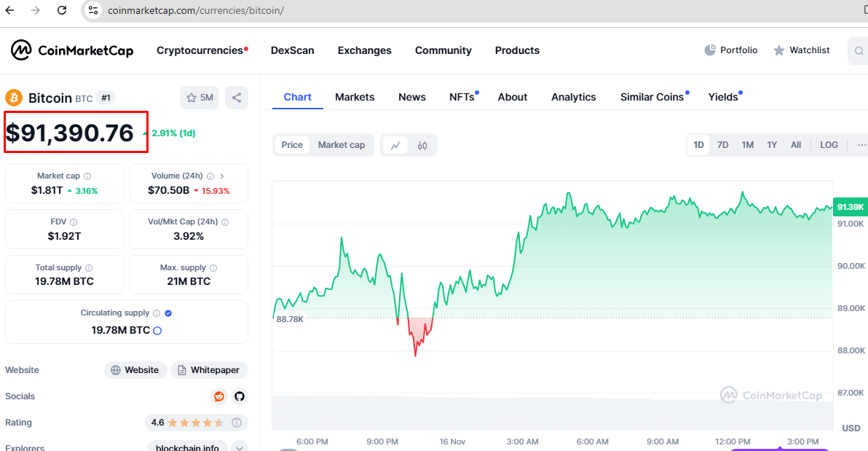Open site information icon in address bar
868x451 pixels.
point(93,10)
